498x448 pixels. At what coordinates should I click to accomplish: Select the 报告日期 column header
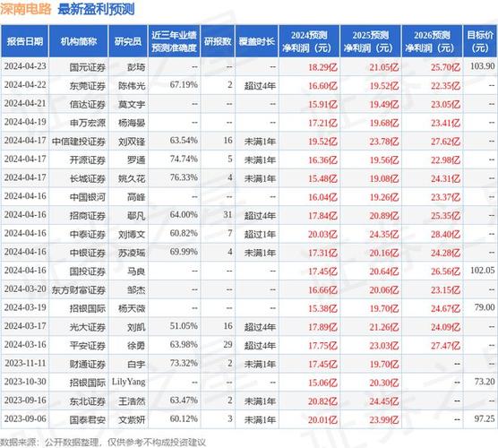click(x=25, y=41)
